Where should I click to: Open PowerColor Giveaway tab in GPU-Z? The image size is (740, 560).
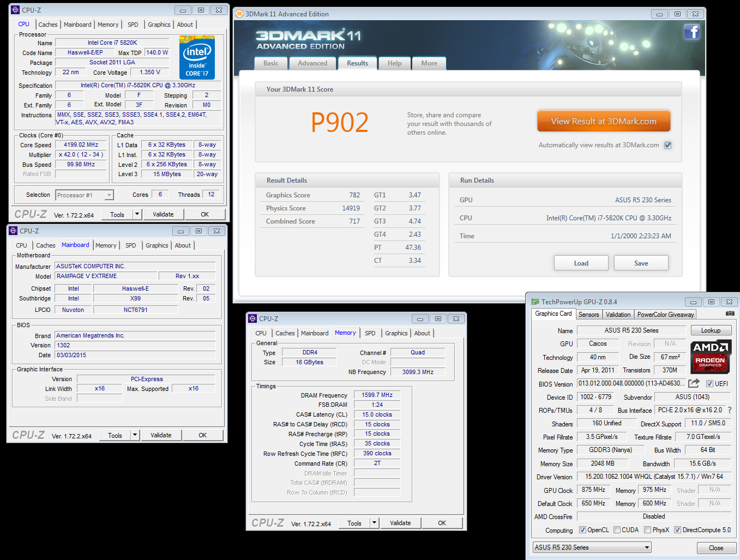click(x=666, y=315)
